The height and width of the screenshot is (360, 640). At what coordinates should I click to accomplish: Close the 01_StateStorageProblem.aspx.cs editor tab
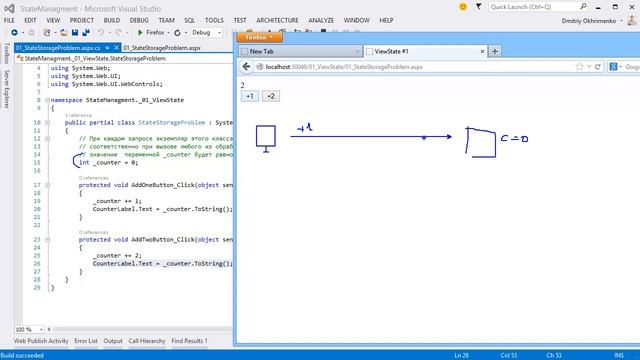pyautogui.click(x=116, y=48)
